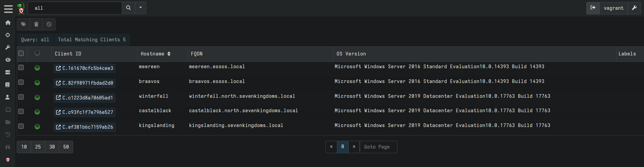This screenshot has height=167, width=644.
Task: Click the Goto Page input field
Action: coord(378,147)
